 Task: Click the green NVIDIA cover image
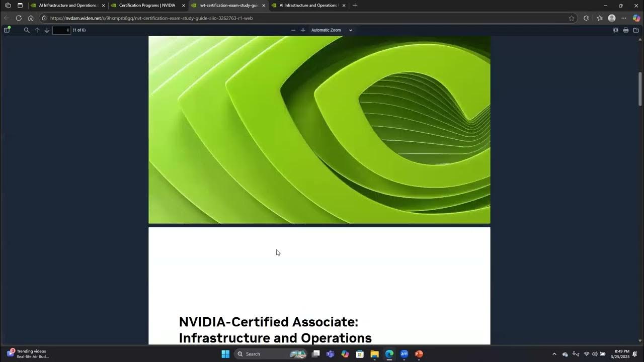coord(319,130)
